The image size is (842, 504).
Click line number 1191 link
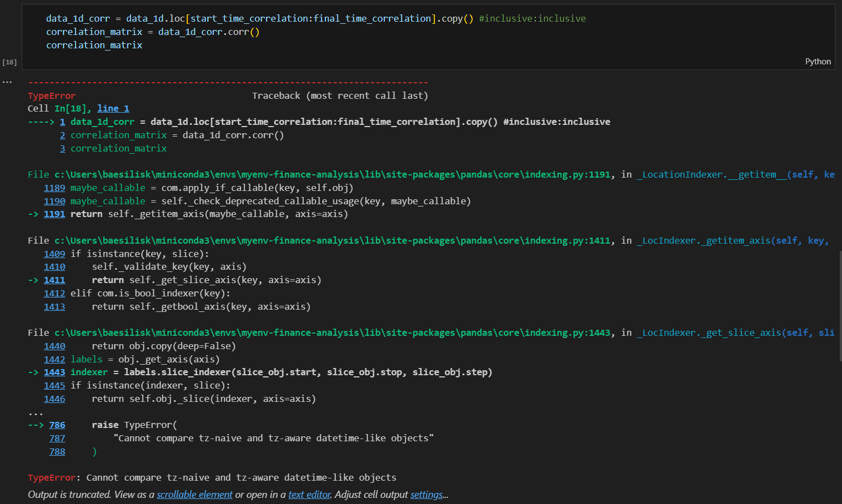tap(54, 214)
